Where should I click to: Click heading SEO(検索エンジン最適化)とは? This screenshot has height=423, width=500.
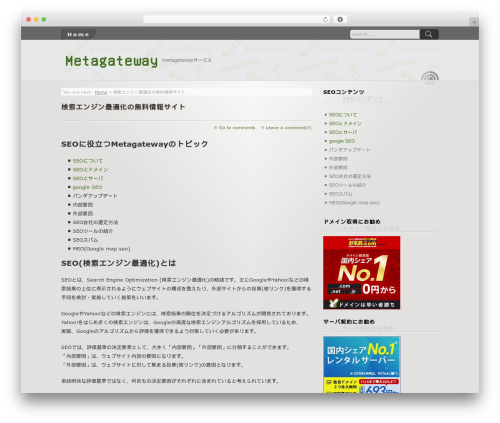119,263
